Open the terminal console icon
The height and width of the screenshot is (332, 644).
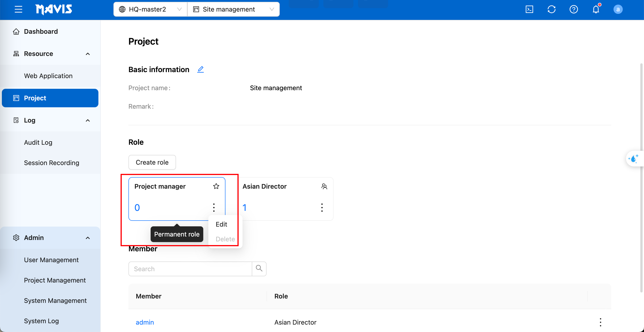pos(529,9)
